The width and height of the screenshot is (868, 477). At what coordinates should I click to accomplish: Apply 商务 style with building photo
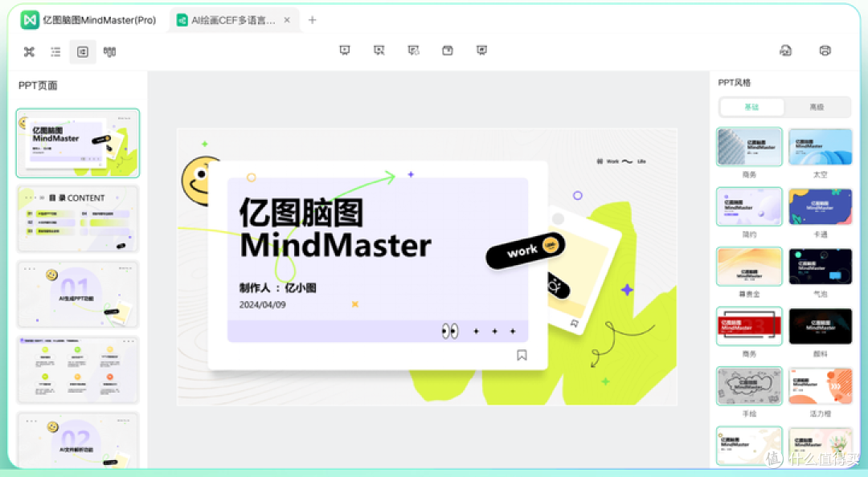[749, 147]
